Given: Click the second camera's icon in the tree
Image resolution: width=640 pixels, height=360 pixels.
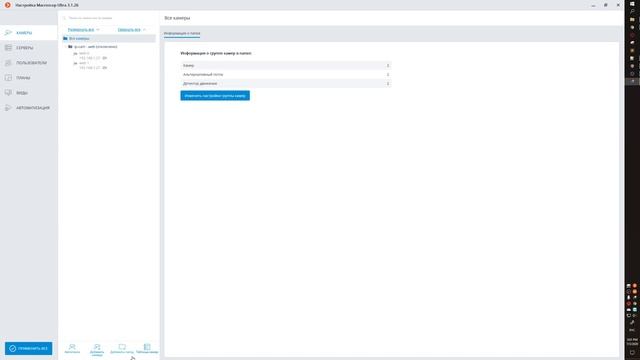Looking at the screenshot, I should coord(76,64).
